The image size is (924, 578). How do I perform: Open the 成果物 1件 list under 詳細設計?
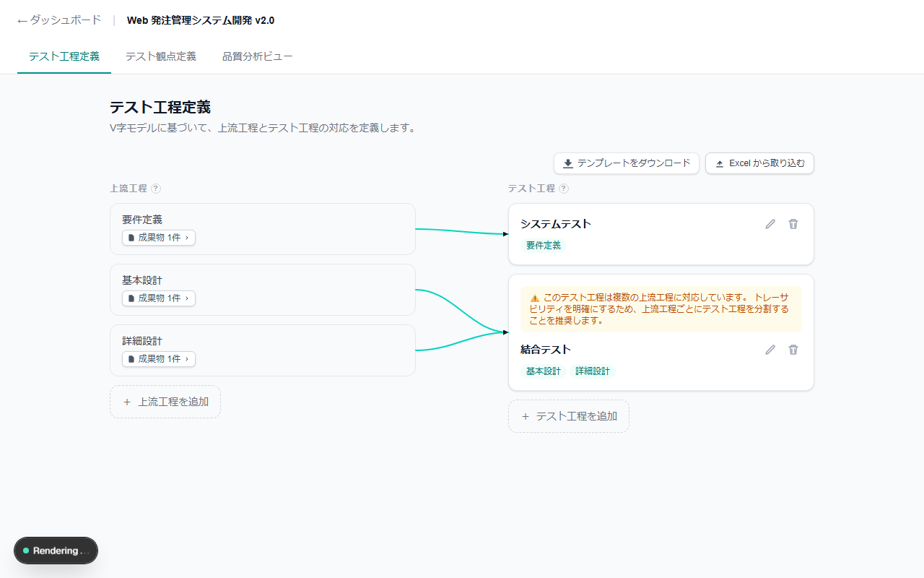[x=159, y=358]
